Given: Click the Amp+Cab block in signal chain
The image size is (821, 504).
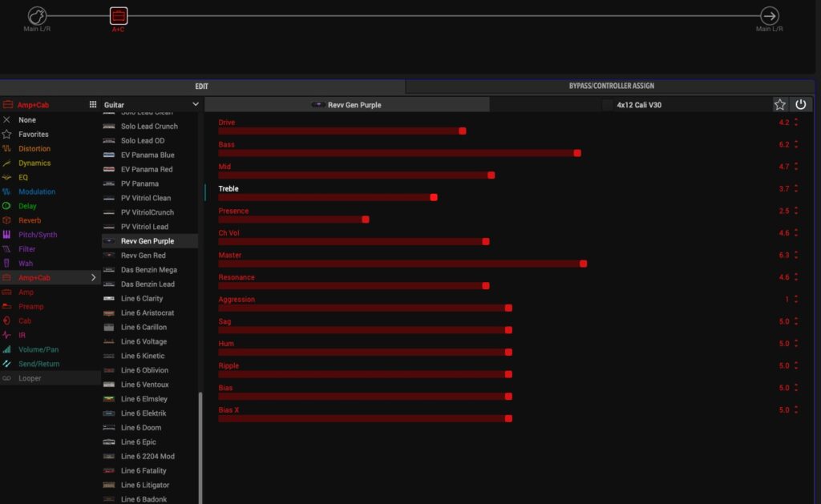Looking at the screenshot, I should (118, 15).
